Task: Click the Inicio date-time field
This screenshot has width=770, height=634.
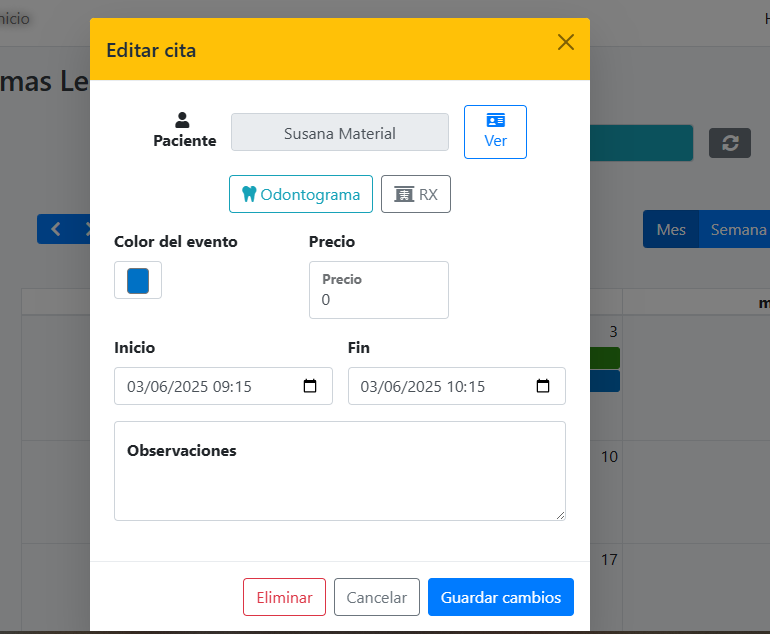Action: (x=210, y=386)
